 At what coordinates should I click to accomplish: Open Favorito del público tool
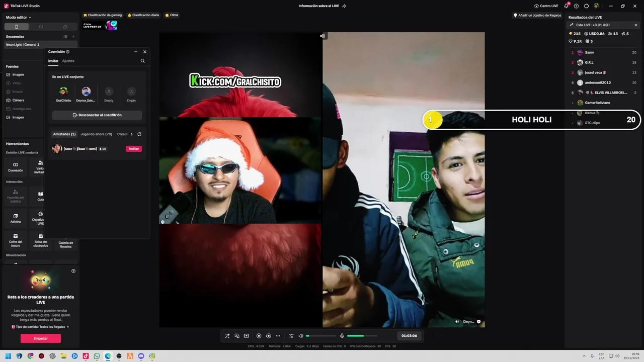(16, 196)
